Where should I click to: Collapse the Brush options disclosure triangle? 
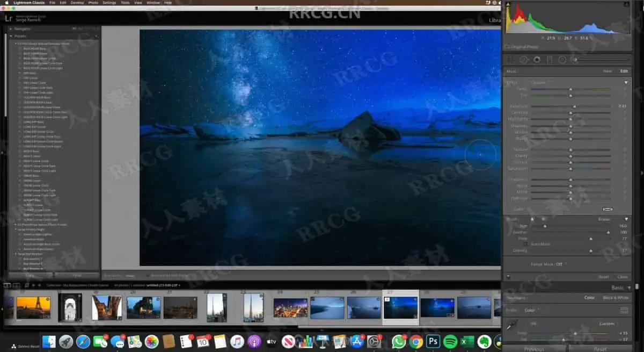(626, 219)
